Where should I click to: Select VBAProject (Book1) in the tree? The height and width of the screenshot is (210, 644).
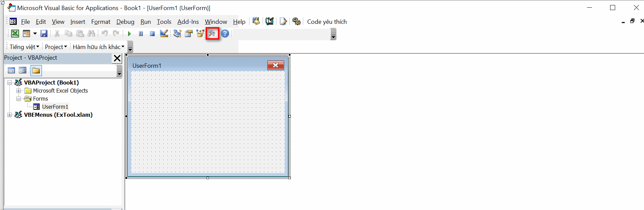(51, 83)
